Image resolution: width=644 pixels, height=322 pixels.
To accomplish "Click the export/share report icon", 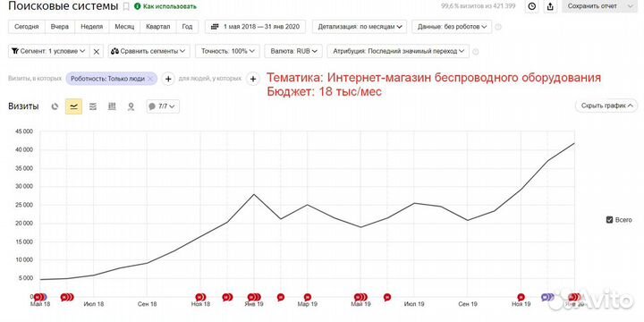I will pos(550,6).
